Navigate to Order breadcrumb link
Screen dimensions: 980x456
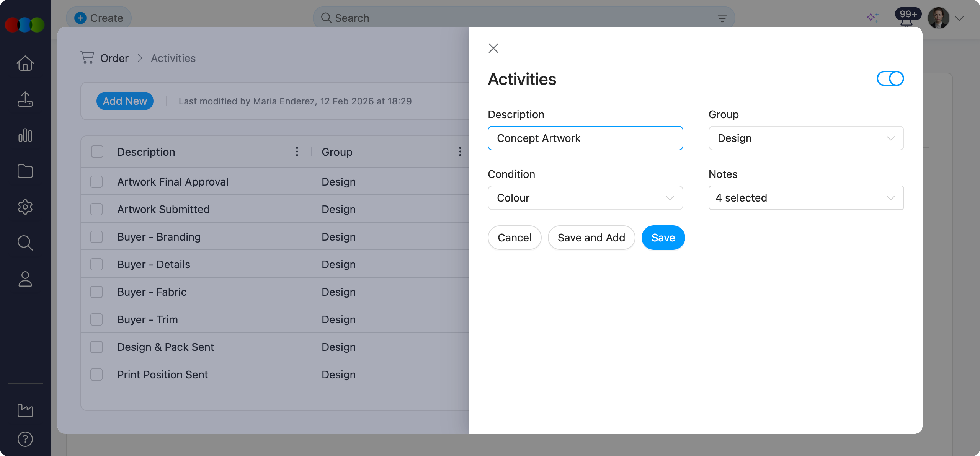click(114, 58)
